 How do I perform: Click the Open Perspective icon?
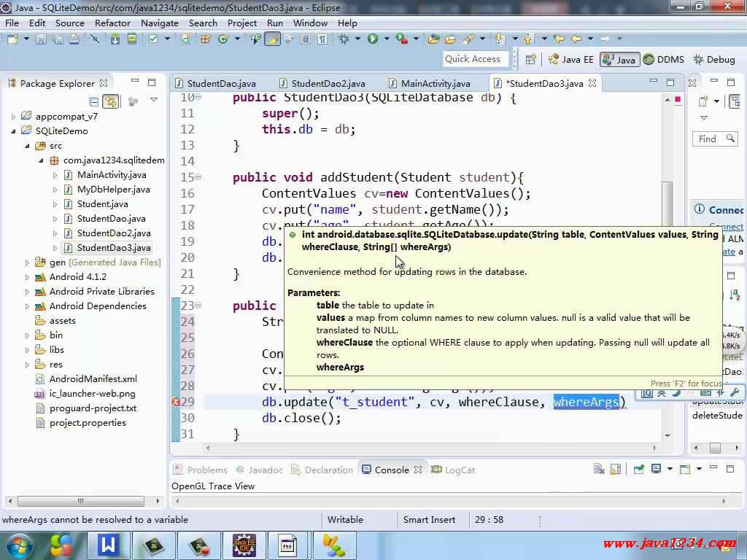[530, 60]
